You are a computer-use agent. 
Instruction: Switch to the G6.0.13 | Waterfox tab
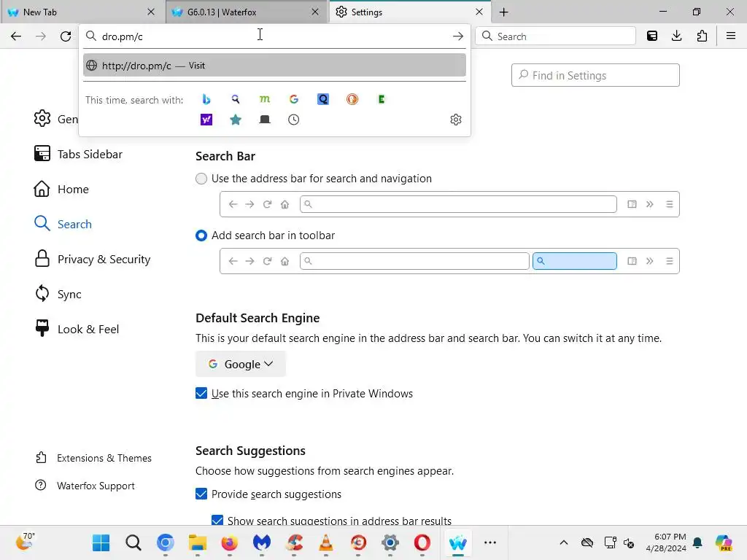[x=247, y=12]
